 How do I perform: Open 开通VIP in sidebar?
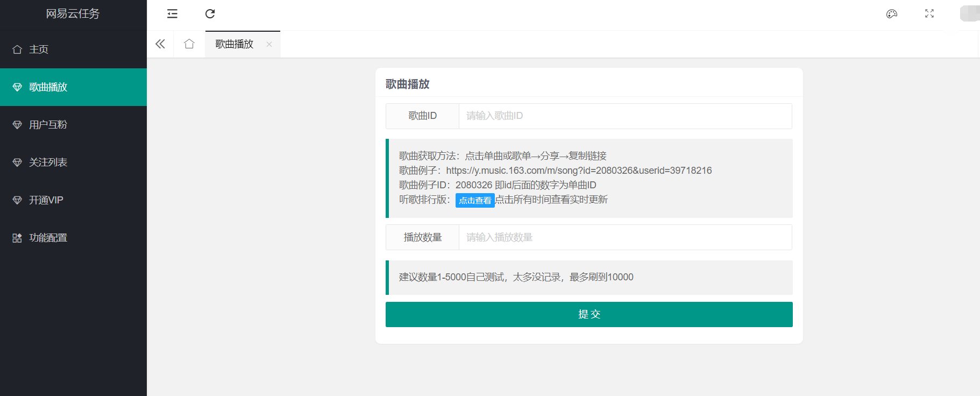[x=73, y=200]
